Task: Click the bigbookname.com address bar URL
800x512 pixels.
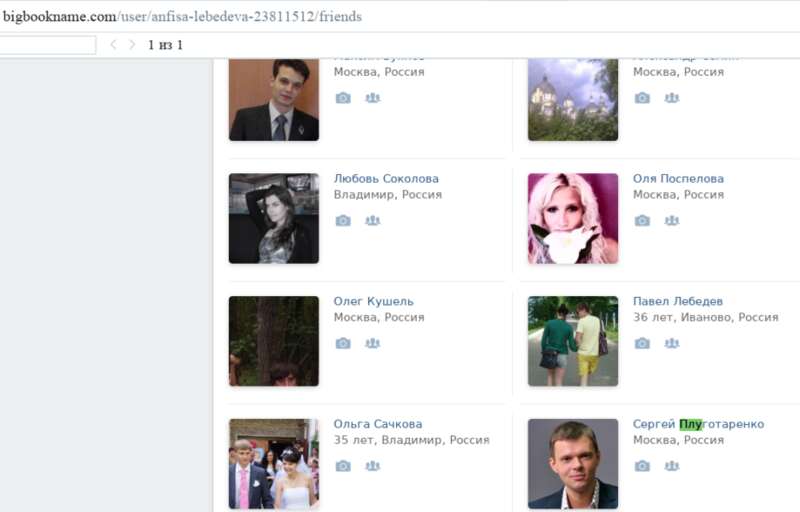Action: pos(182,16)
